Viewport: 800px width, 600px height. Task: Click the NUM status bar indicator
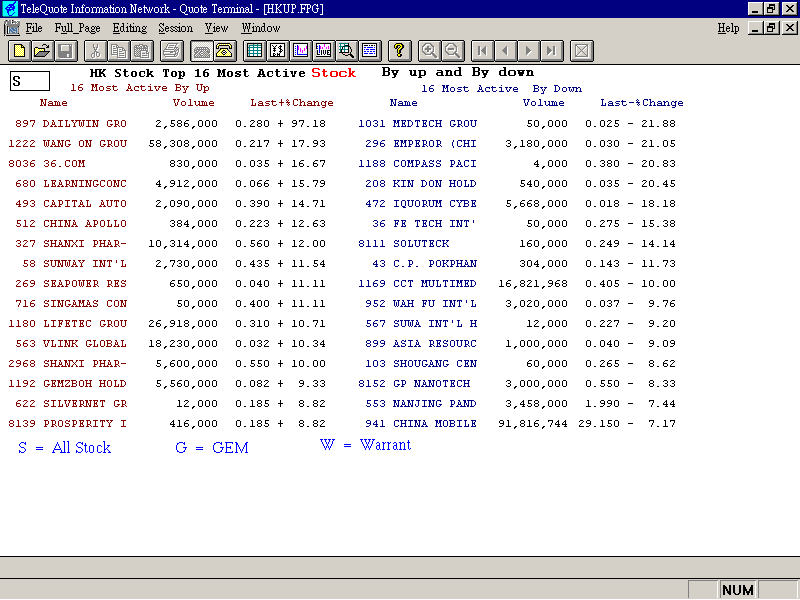[x=738, y=590]
